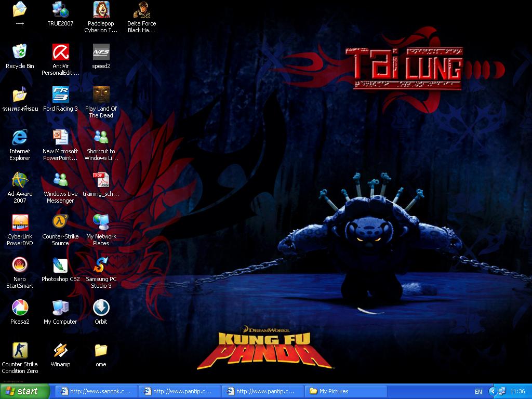Click the 11:36 taskbar clock
532x399 pixels.
pyautogui.click(x=517, y=391)
